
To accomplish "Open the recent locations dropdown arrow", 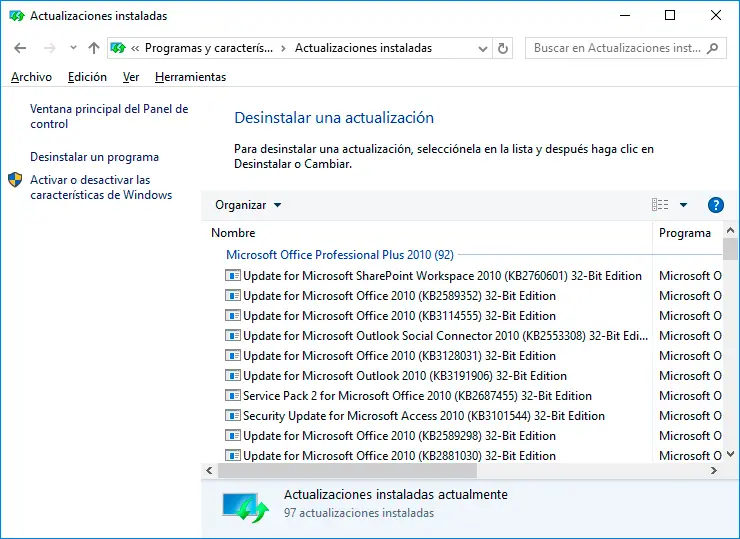I will 73,48.
